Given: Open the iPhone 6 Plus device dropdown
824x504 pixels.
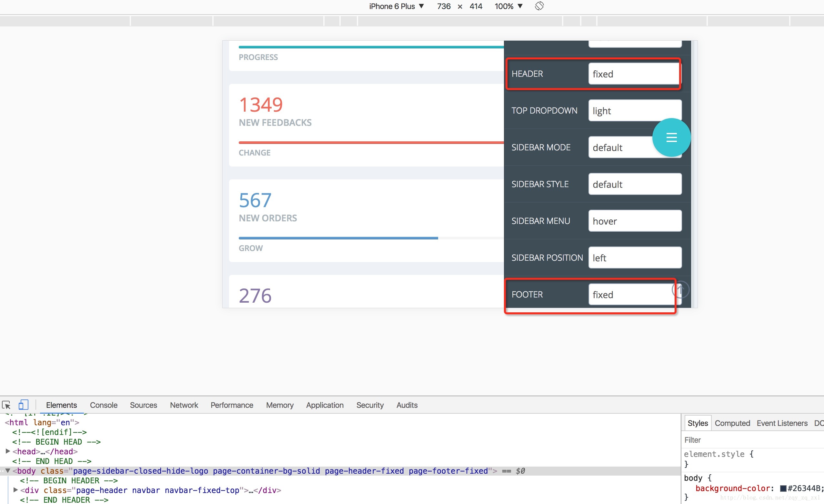Looking at the screenshot, I should click(396, 6).
